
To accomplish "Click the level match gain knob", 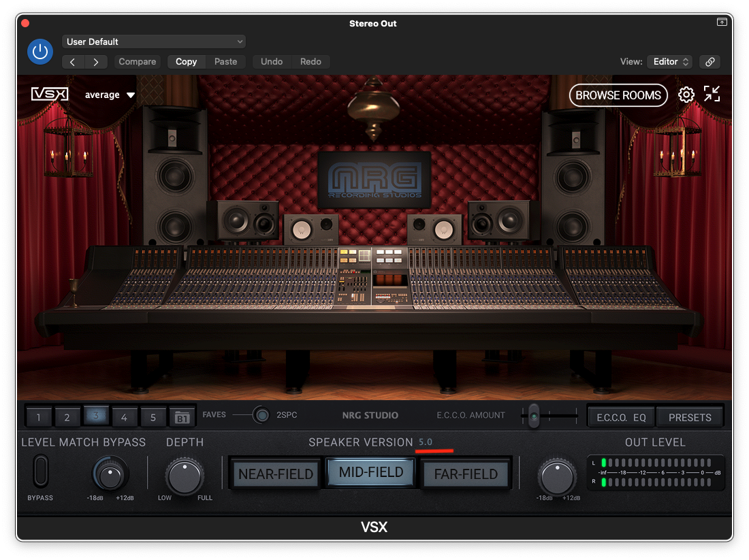I will point(110,474).
